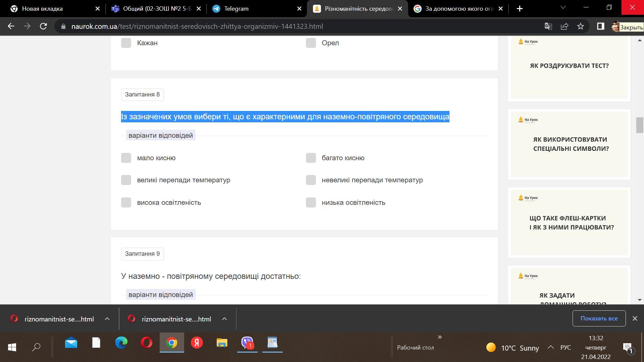Check the 'великі перепади температур' option
The image size is (644, 362).
coord(126,180)
